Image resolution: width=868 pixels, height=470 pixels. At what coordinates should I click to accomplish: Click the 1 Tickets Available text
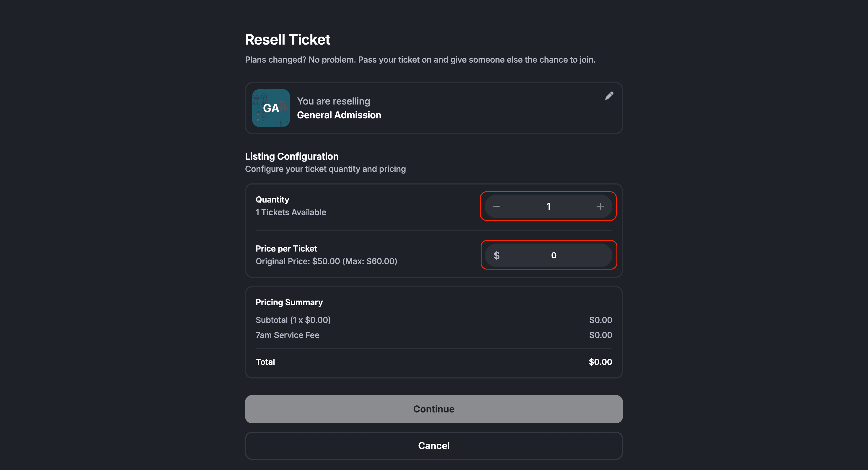[x=291, y=212]
